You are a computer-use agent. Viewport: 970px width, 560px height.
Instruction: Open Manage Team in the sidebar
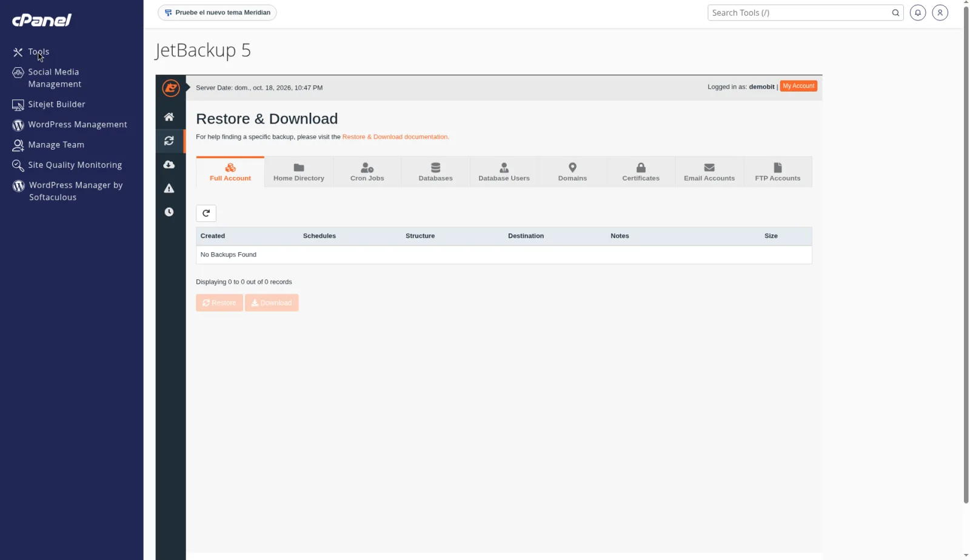(48, 145)
